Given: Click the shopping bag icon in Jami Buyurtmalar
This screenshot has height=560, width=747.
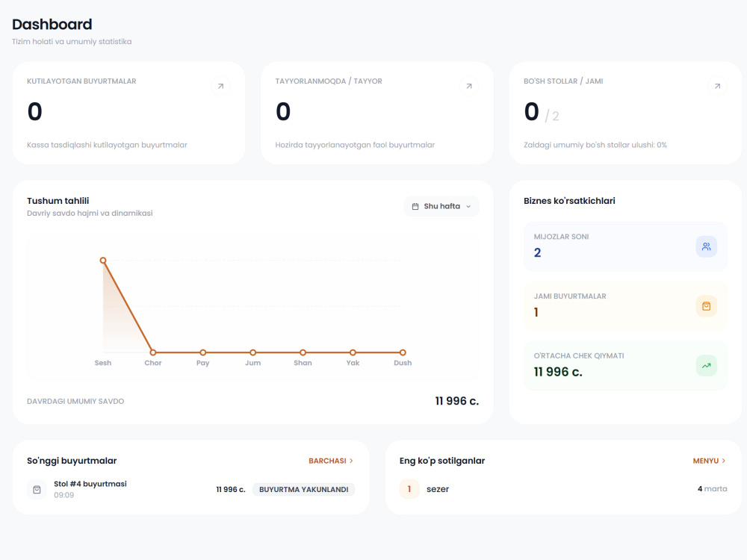Looking at the screenshot, I should tap(707, 306).
